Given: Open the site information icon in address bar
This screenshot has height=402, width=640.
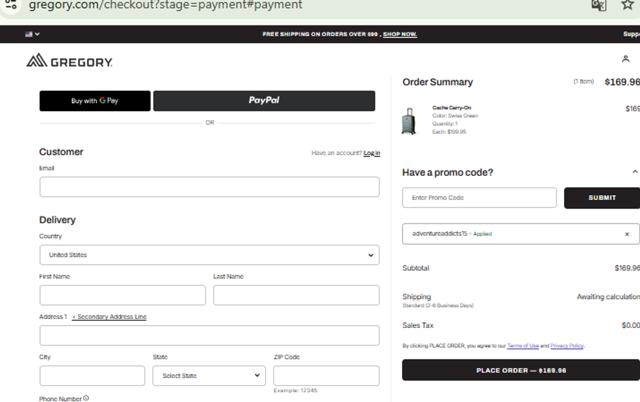Looking at the screenshot, I should click(x=11, y=5).
